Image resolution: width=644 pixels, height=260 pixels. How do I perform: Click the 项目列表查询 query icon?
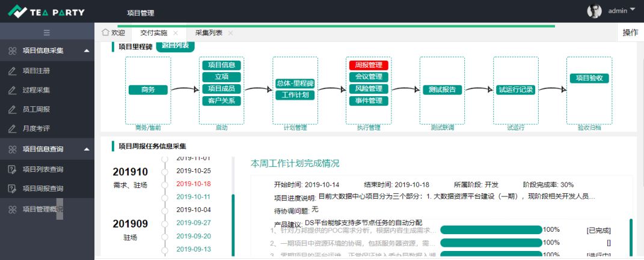click(12, 169)
